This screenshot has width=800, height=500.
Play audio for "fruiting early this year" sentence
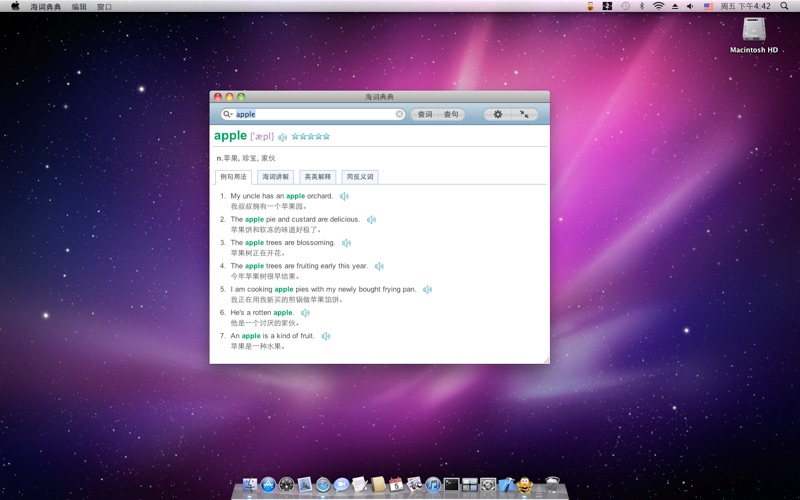coord(379,266)
